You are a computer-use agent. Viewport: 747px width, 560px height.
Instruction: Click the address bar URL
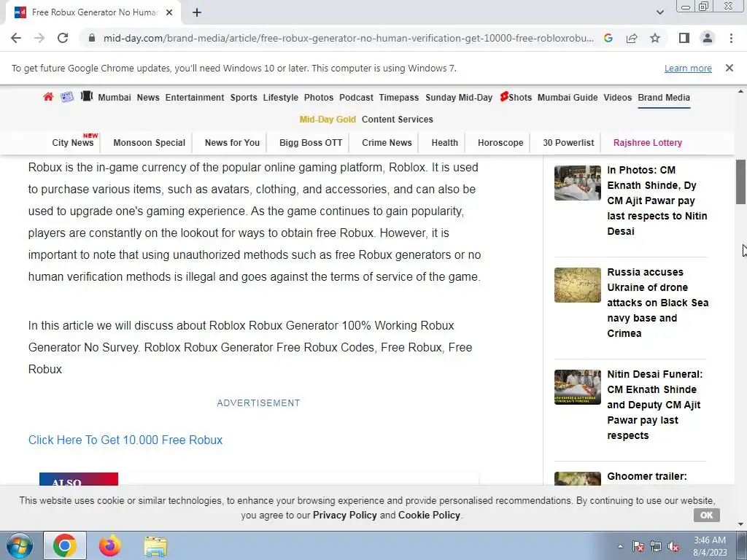point(348,38)
